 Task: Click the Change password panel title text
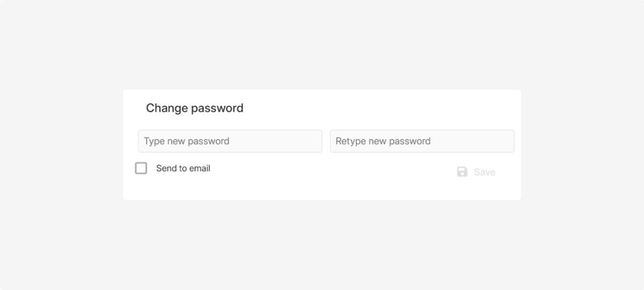pyautogui.click(x=194, y=108)
